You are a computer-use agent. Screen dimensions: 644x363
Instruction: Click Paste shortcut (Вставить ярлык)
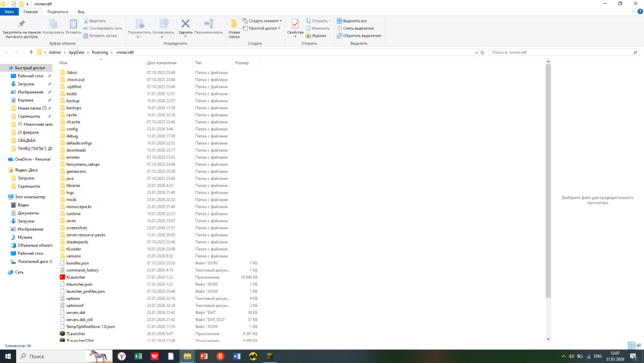[x=100, y=35]
